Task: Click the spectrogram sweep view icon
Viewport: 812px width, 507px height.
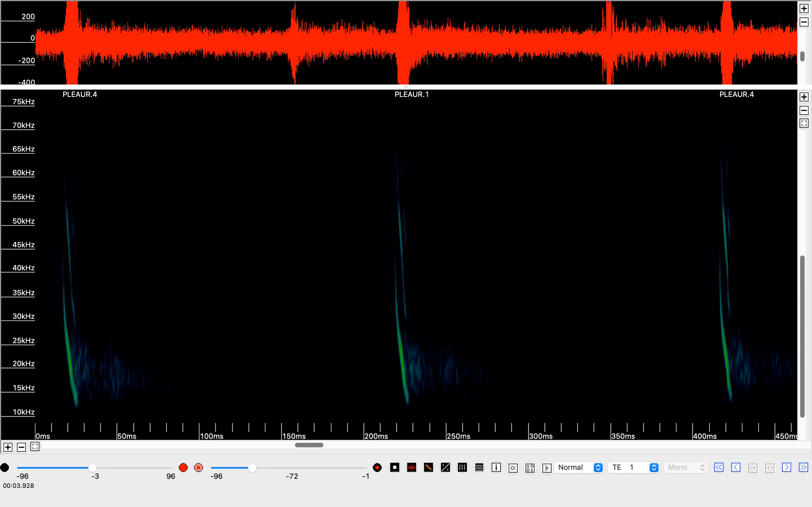Action: pyautogui.click(x=429, y=467)
